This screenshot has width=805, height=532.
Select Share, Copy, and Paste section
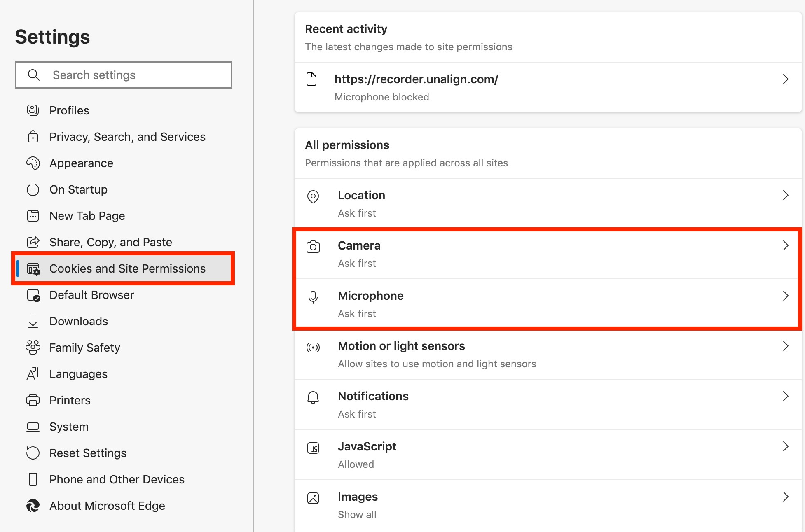coord(124,242)
